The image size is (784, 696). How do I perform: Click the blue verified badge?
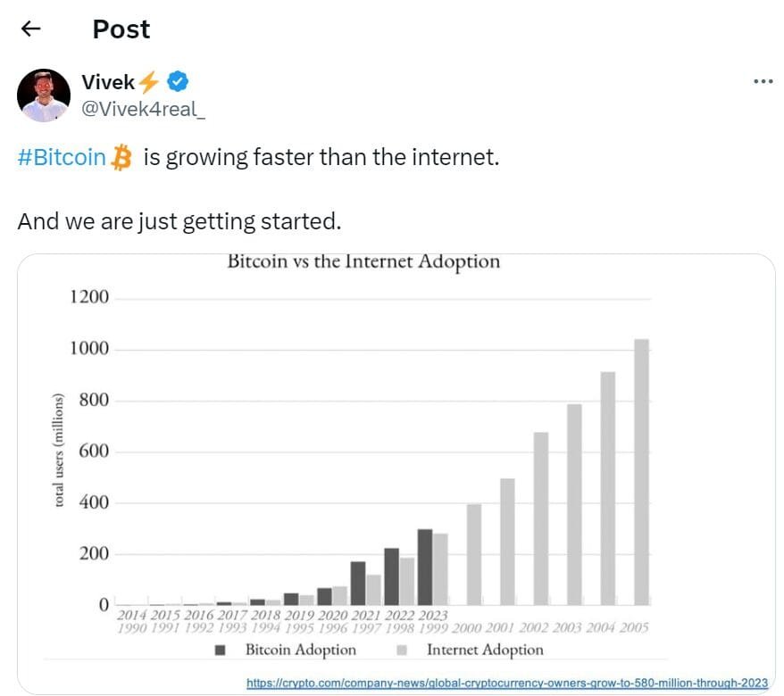coord(178,83)
